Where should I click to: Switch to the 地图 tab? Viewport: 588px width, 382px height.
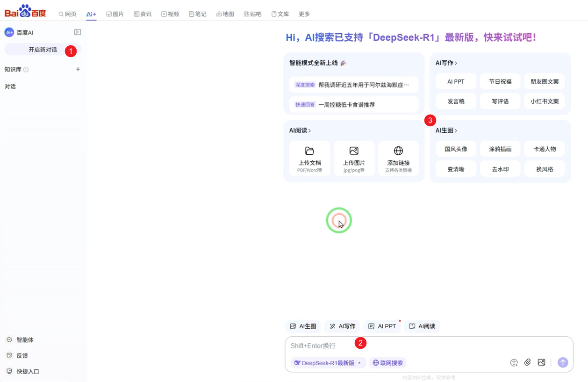point(225,14)
